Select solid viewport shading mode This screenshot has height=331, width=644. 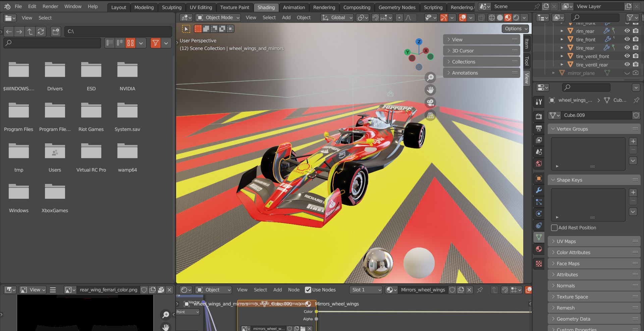[x=500, y=18]
